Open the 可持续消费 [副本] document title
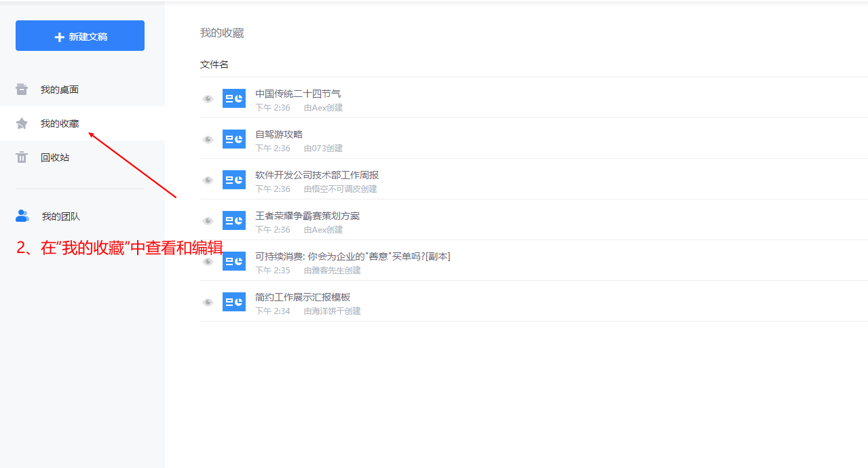Screen dimensions: 868x468 coord(352,256)
